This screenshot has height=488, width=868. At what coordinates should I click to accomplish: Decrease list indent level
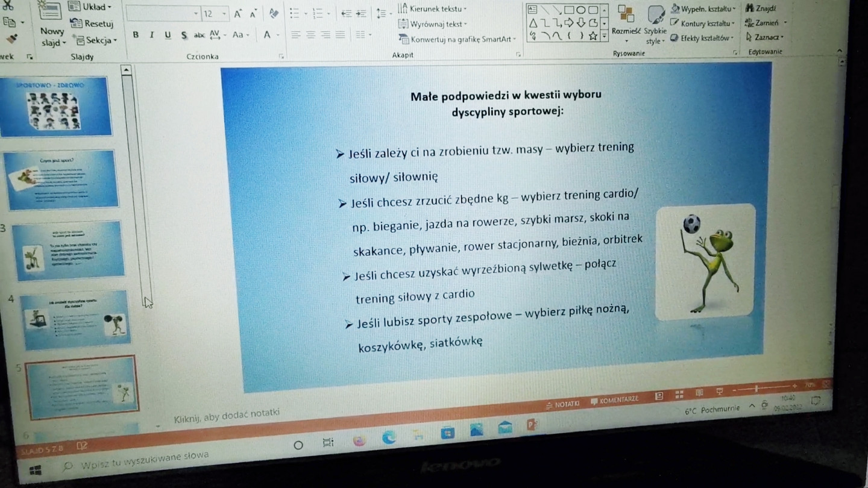pos(347,13)
